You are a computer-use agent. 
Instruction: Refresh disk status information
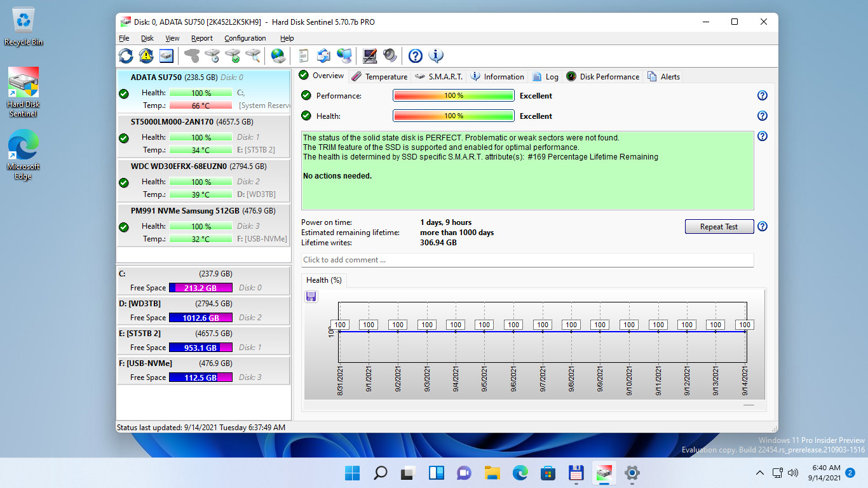pos(125,56)
